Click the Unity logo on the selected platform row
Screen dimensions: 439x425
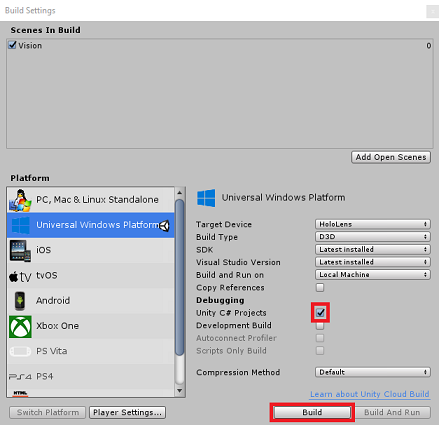165,226
